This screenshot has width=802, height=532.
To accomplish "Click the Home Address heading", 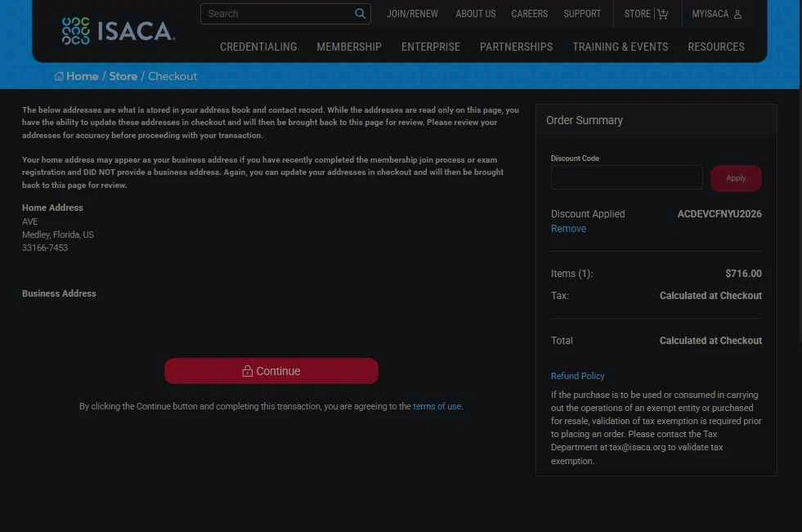I will 52,208.
